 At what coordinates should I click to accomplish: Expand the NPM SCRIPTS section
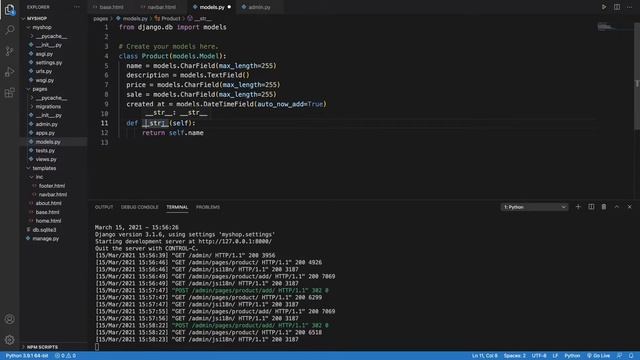tap(41, 347)
